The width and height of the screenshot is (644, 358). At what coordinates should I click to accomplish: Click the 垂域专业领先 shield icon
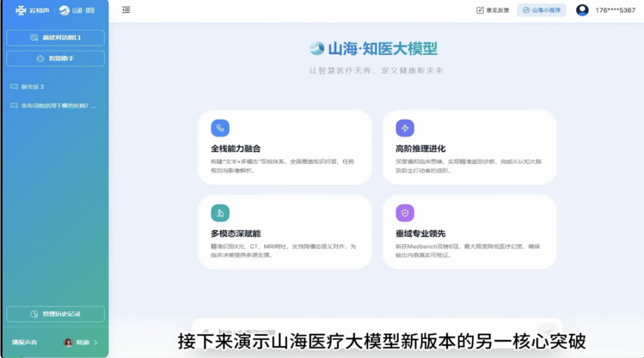[x=405, y=213]
